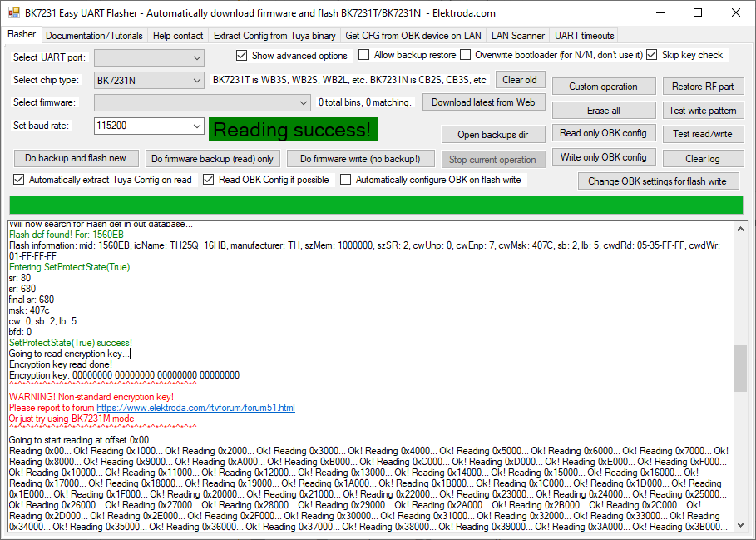The height and width of the screenshot is (540, 756).
Task: Click the 'Encryption key: 00000000' log line
Action: pos(125,375)
